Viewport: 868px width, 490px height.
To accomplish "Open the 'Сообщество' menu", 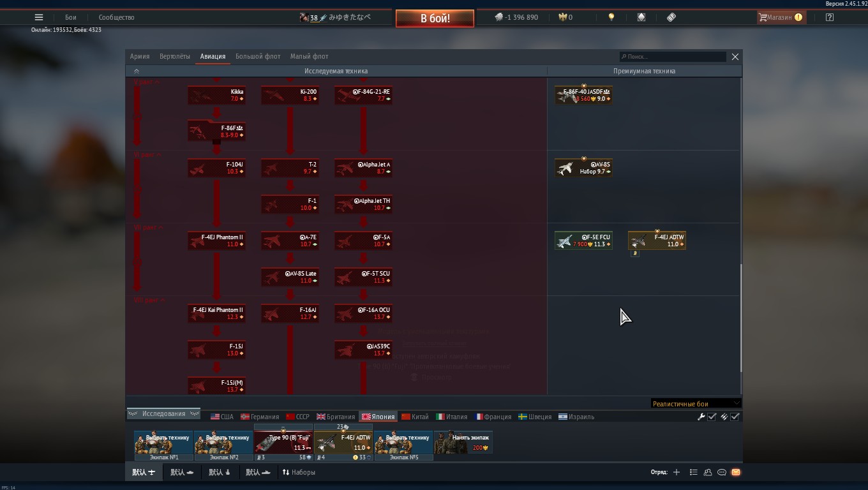I will click(116, 17).
